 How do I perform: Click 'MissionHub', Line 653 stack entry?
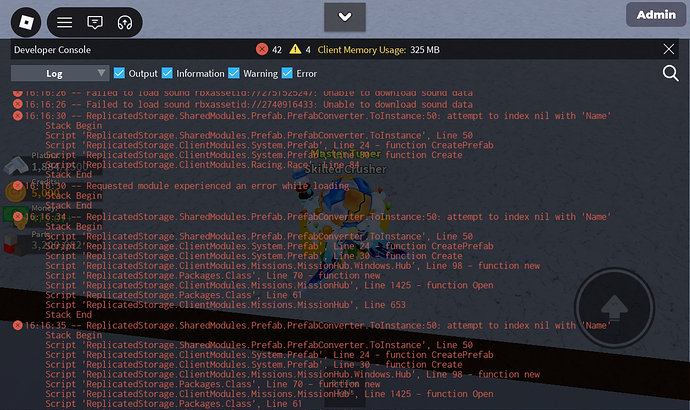225,304
